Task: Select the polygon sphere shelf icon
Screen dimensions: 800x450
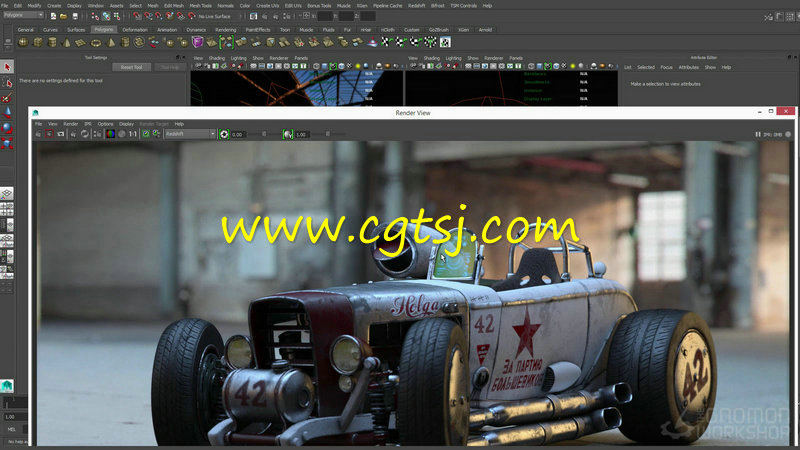Action: (23, 42)
